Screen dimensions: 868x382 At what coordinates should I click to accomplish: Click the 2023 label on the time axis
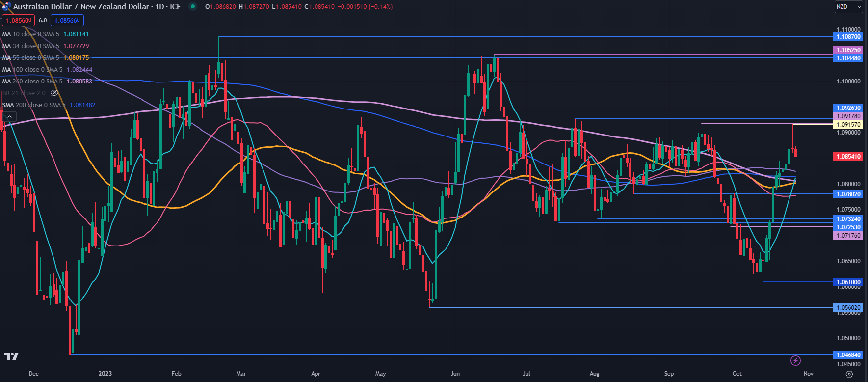coord(105,374)
